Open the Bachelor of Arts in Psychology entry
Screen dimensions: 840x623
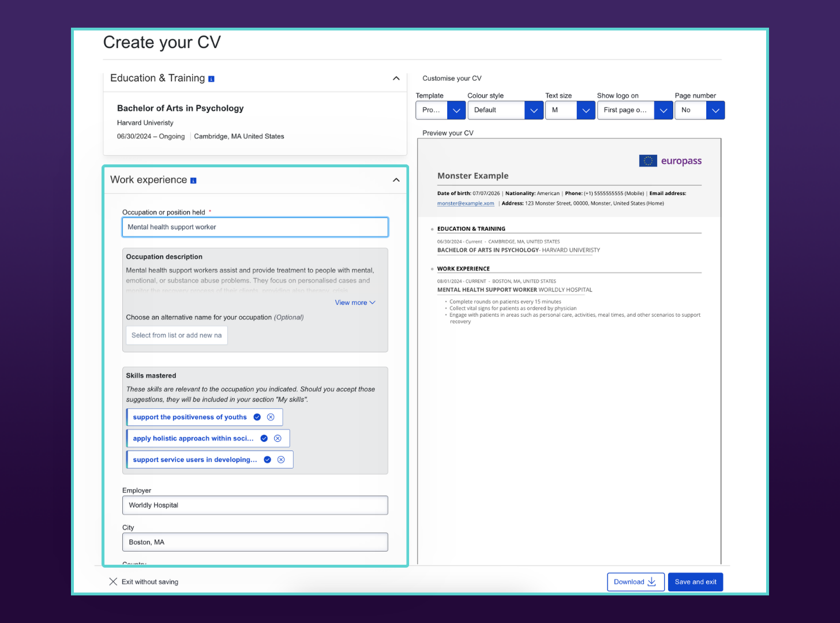(180, 108)
